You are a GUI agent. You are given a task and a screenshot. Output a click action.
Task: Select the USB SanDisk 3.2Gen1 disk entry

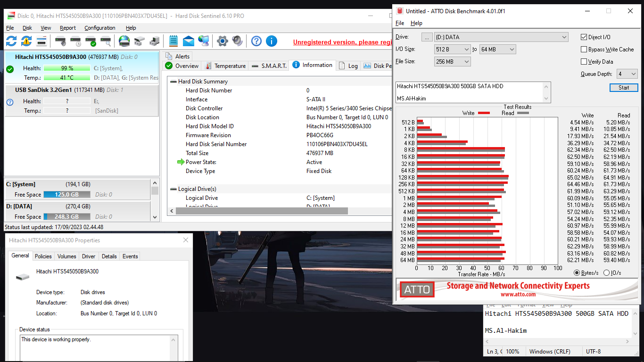click(x=82, y=101)
